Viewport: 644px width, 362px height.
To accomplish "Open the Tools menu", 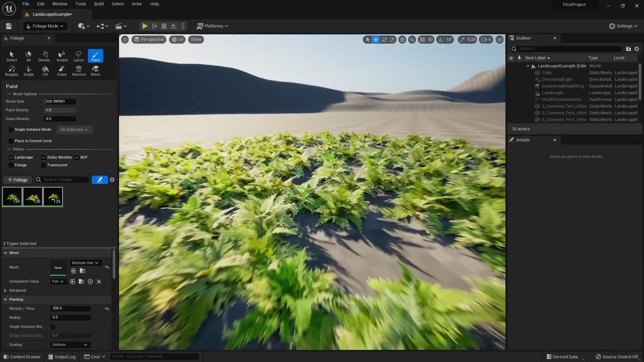I will [x=80, y=4].
